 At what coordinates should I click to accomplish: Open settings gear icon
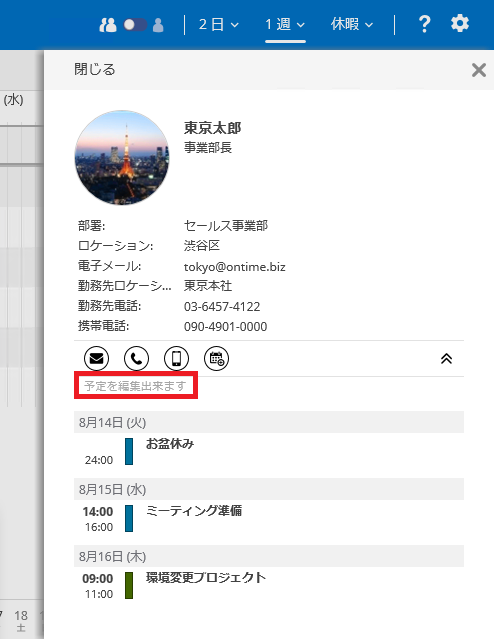point(460,24)
